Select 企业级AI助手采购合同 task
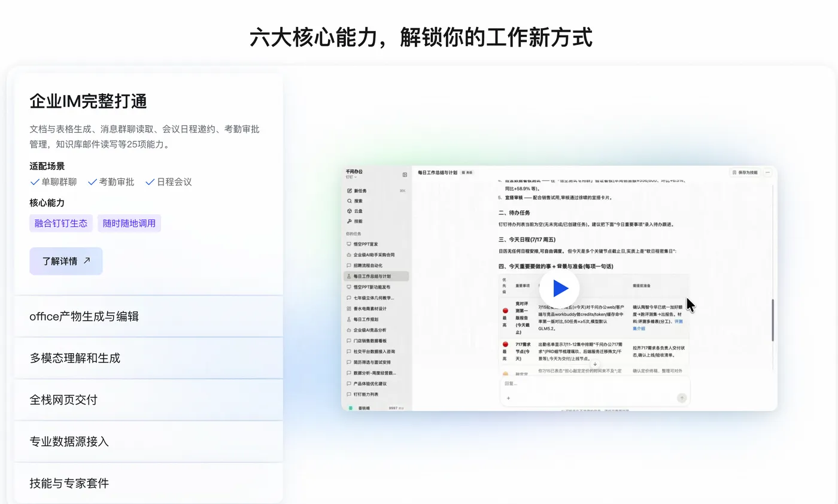The height and width of the screenshot is (504, 838). pyautogui.click(x=377, y=255)
